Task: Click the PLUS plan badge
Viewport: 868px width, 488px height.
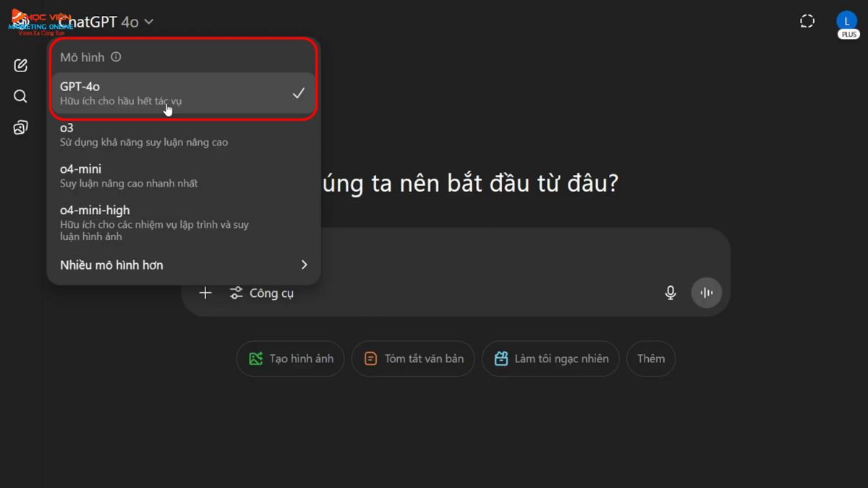Action: [848, 34]
